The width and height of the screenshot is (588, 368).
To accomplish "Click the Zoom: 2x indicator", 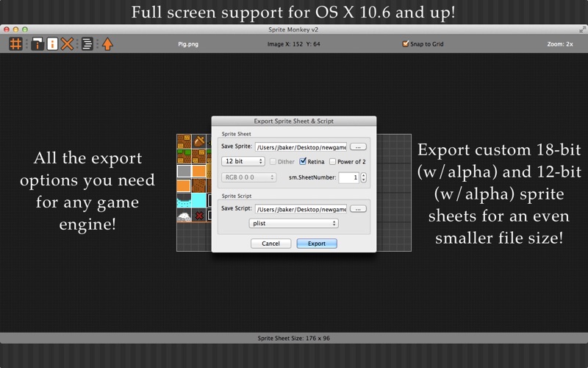I will [560, 44].
